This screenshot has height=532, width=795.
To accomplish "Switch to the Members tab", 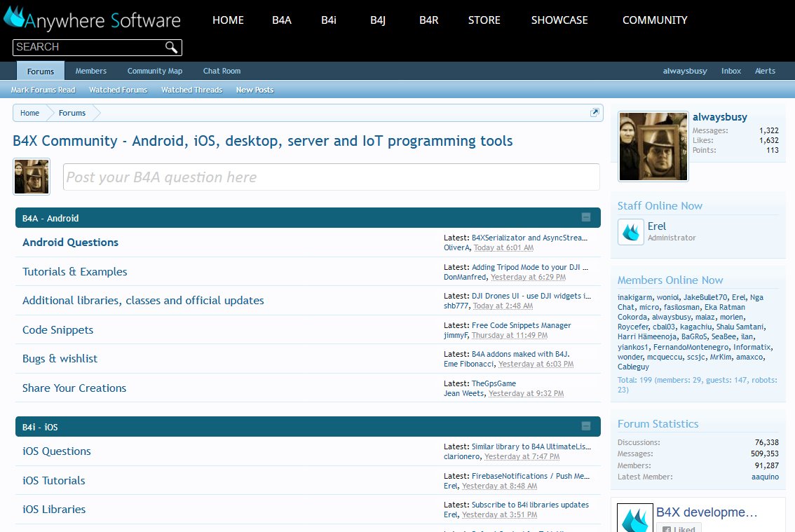I will (90, 71).
